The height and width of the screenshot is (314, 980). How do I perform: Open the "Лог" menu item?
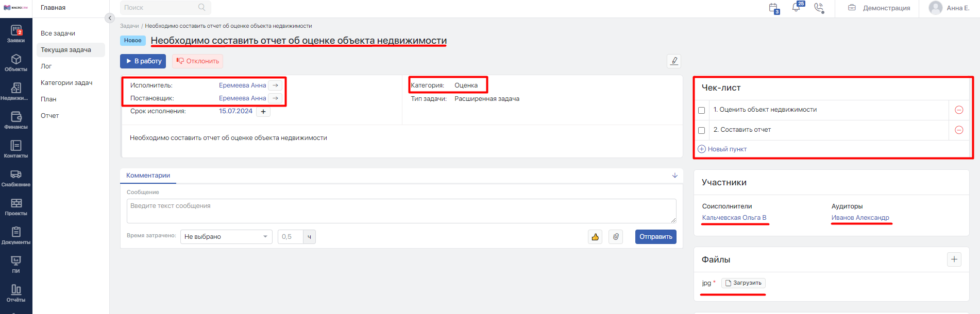pos(46,66)
